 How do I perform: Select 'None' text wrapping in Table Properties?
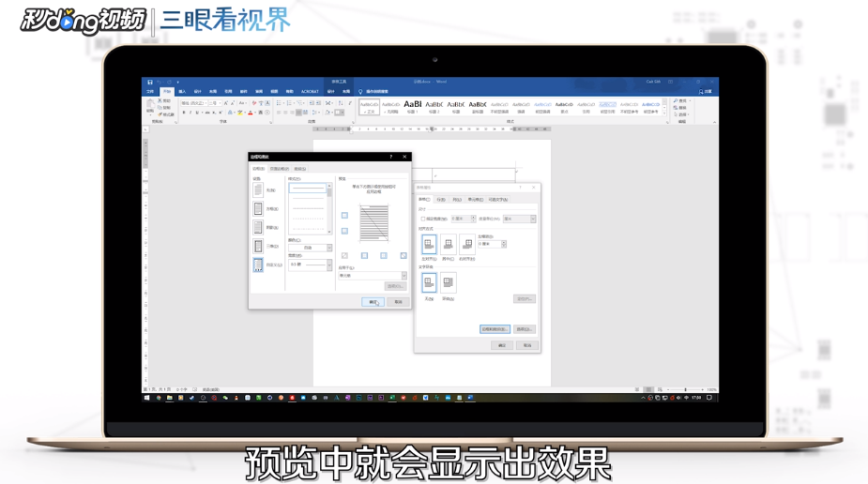429,282
